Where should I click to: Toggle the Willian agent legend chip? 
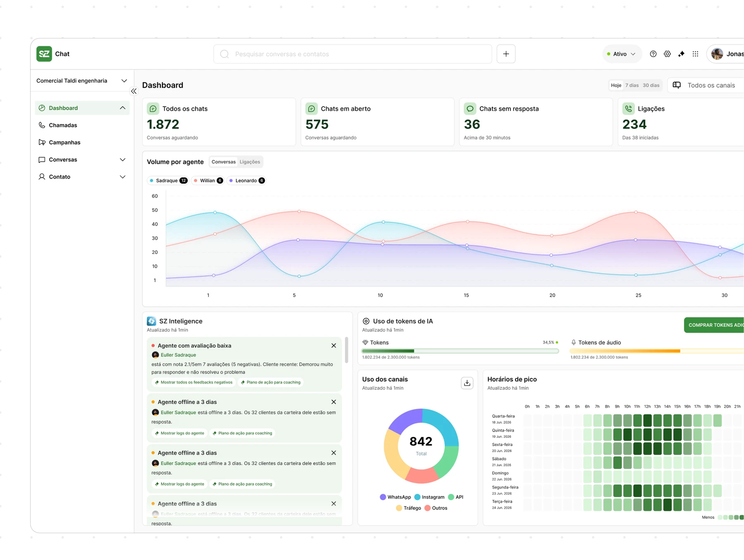coord(208,181)
